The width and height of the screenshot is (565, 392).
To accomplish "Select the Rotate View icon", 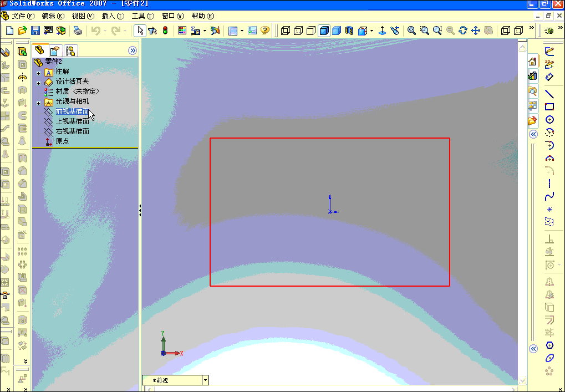I will [x=463, y=30].
